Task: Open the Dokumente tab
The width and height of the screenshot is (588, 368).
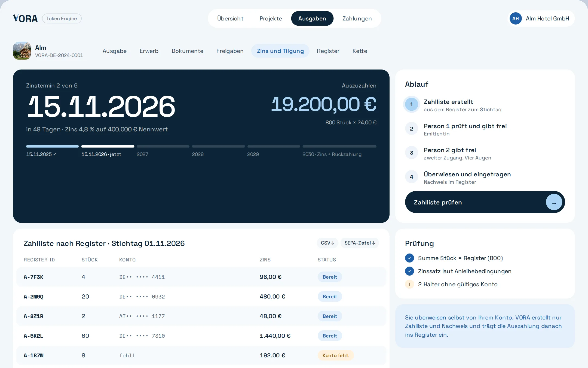Action: point(187,51)
